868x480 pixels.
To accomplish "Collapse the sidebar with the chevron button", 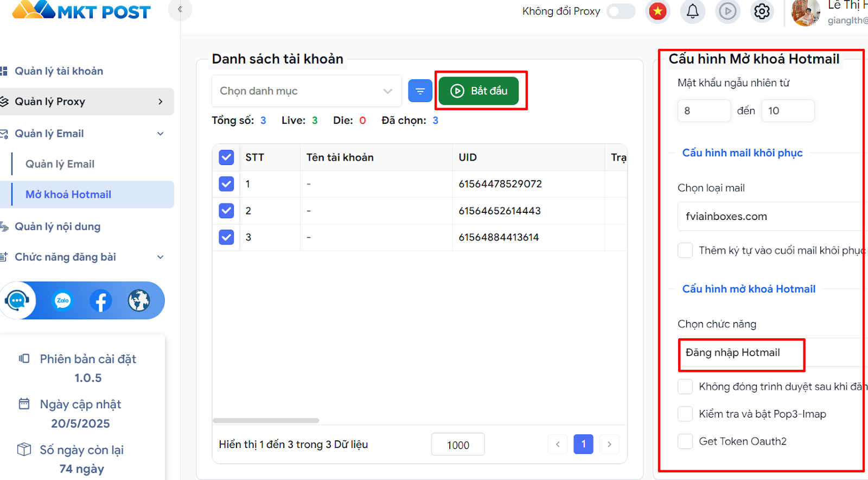I will 180,9.
